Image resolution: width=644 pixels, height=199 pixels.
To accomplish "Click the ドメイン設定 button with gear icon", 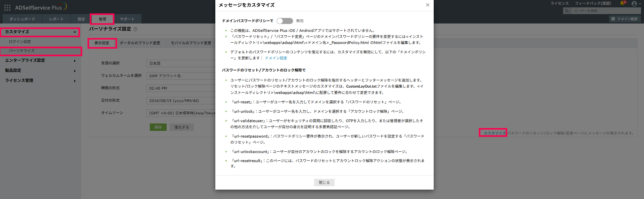I will pos(625,19).
